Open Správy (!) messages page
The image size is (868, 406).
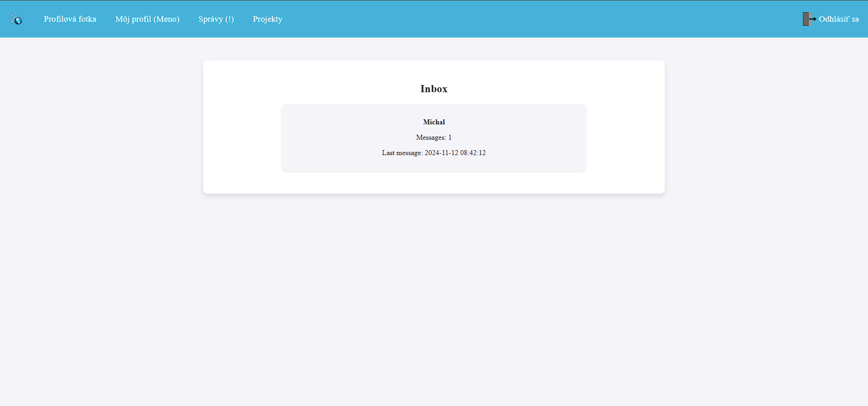(216, 19)
